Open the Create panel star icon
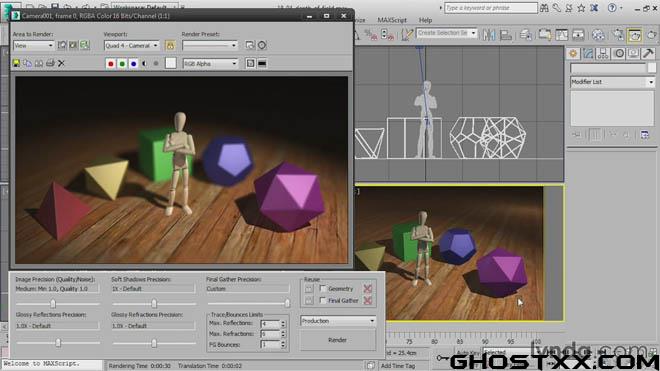 (573, 53)
